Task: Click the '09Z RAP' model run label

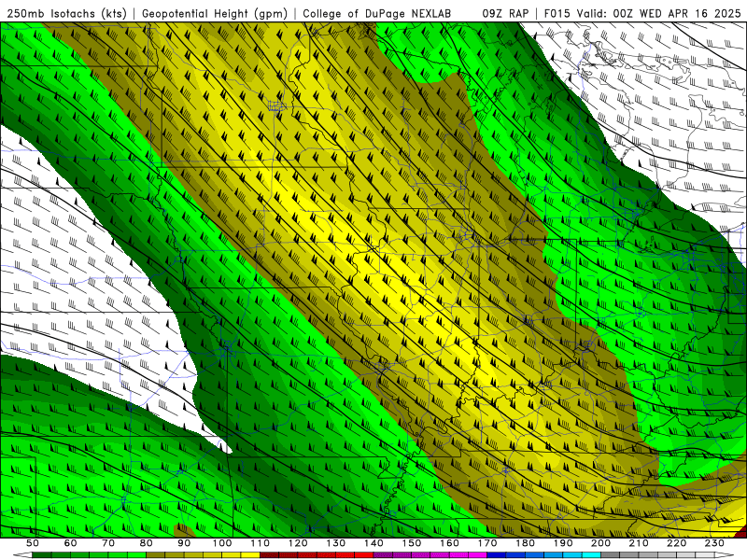Action: pyautogui.click(x=505, y=13)
